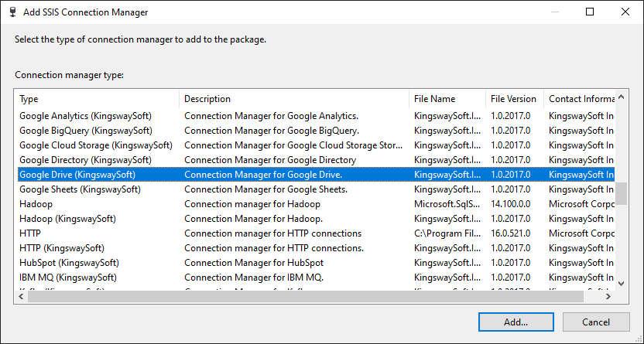Click the Cancel button
This screenshot has width=644, height=344.
click(x=596, y=322)
